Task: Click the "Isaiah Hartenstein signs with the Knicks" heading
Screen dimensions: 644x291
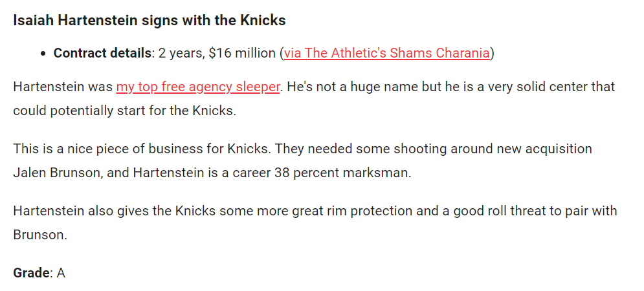Action: coord(149,20)
